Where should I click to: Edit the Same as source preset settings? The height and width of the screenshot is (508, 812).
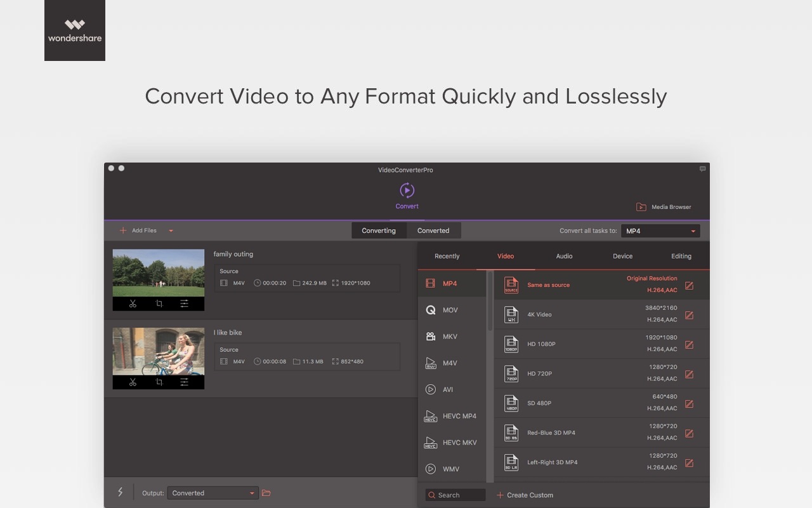[689, 286]
